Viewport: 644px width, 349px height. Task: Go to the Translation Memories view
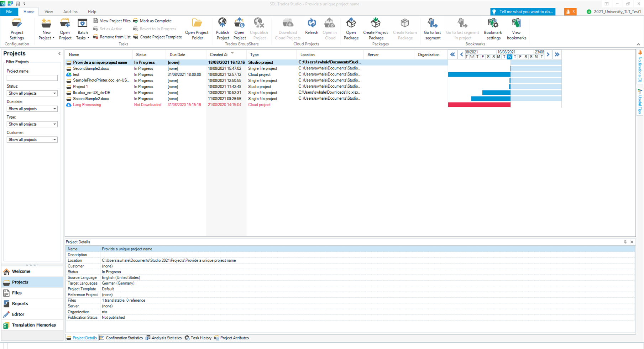33,325
